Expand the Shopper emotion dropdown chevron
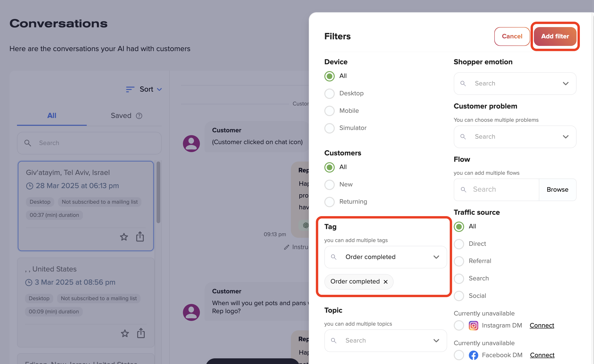The height and width of the screenshot is (364, 594). pyautogui.click(x=565, y=84)
